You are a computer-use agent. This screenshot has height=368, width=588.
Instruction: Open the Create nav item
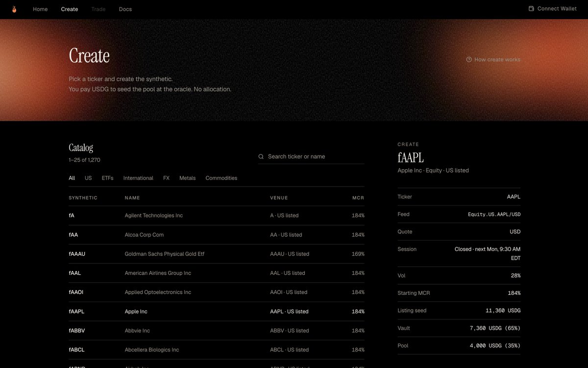pyautogui.click(x=70, y=9)
